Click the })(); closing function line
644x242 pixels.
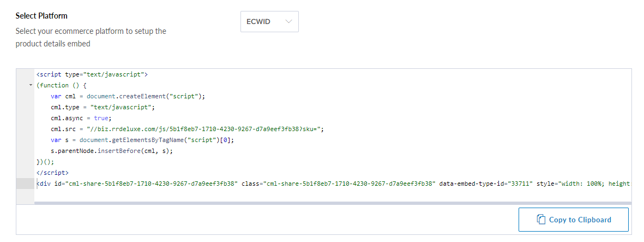click(45, 162)
